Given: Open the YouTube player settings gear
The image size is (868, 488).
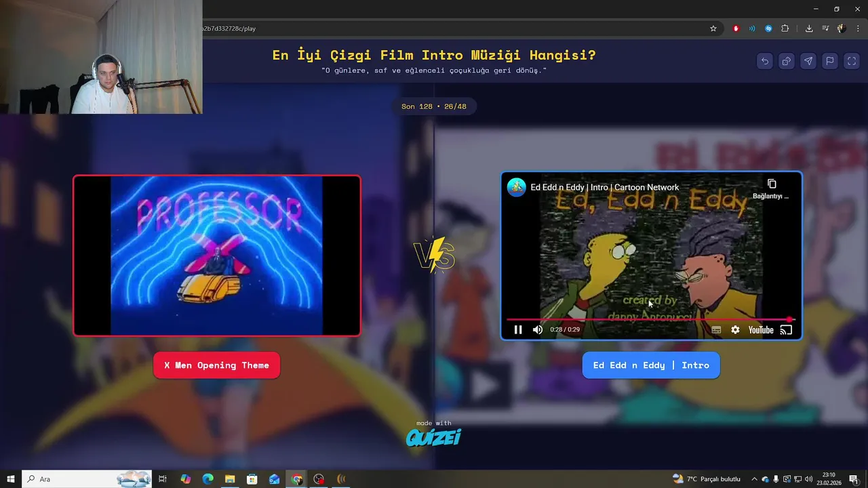Looking at the screenshot, I should coord(735,330).
